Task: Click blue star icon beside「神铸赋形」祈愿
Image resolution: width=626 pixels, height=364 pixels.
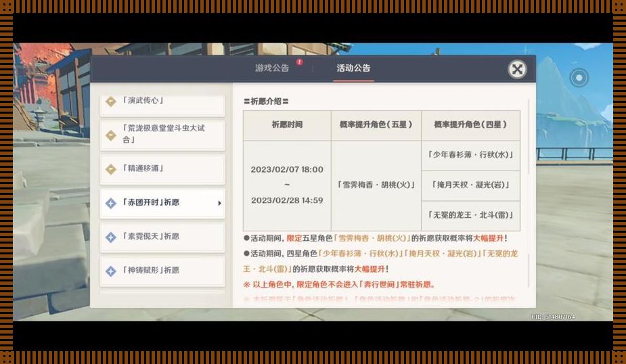Action: (x=111, y=271)
